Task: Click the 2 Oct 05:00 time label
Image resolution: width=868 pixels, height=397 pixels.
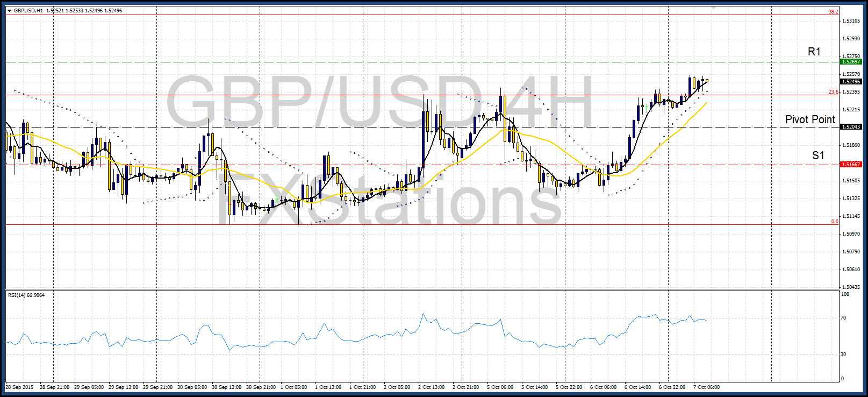Action: (x=397, y=387)
